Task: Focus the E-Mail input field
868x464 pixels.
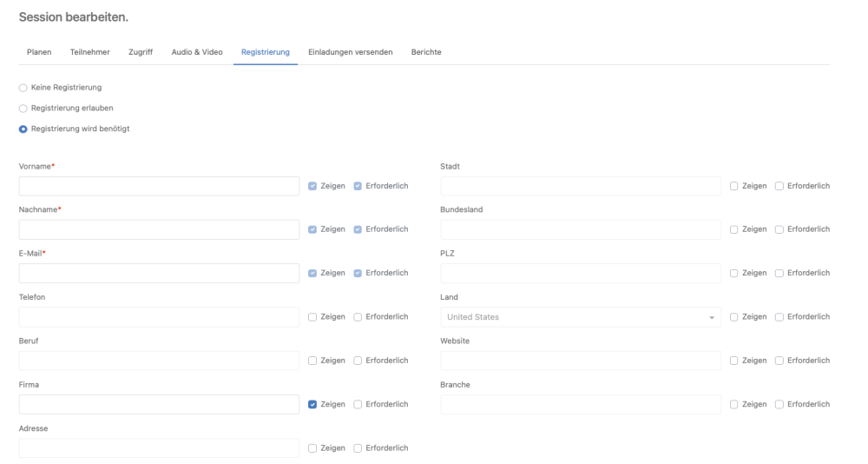Action: [159, 273]
